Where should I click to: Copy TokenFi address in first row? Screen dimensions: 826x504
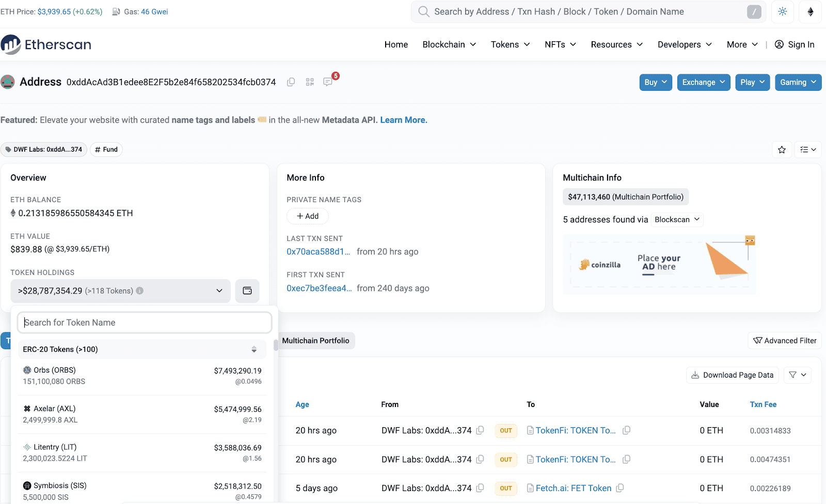(x=626, y=430)
